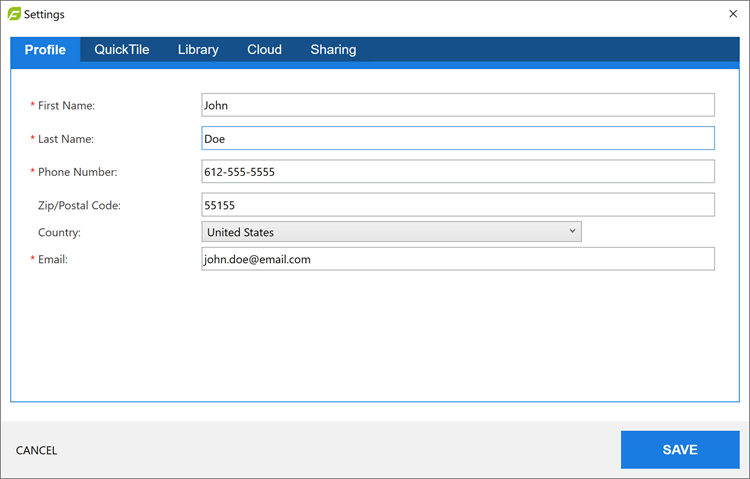
Task: Click the First Name field containing John
Action: pos(458,105)
